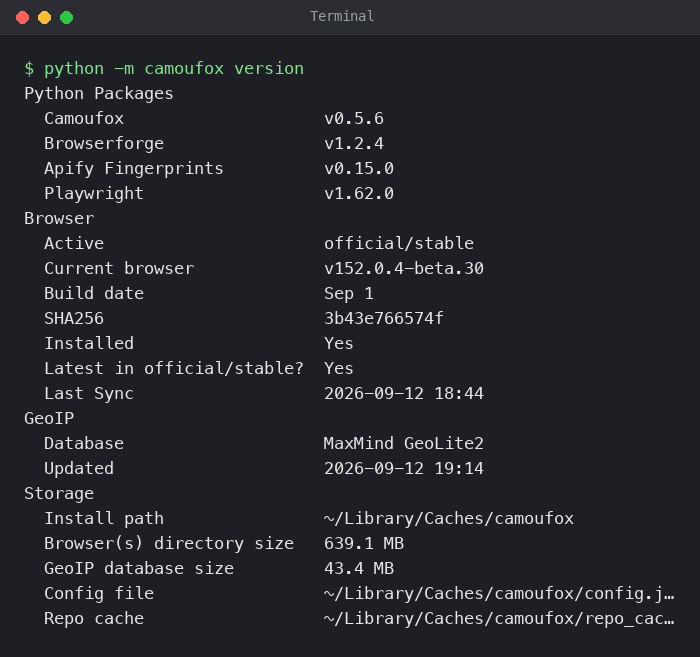Click the red close window button
Screen dimensions: 700x657
tap(22, 17)
